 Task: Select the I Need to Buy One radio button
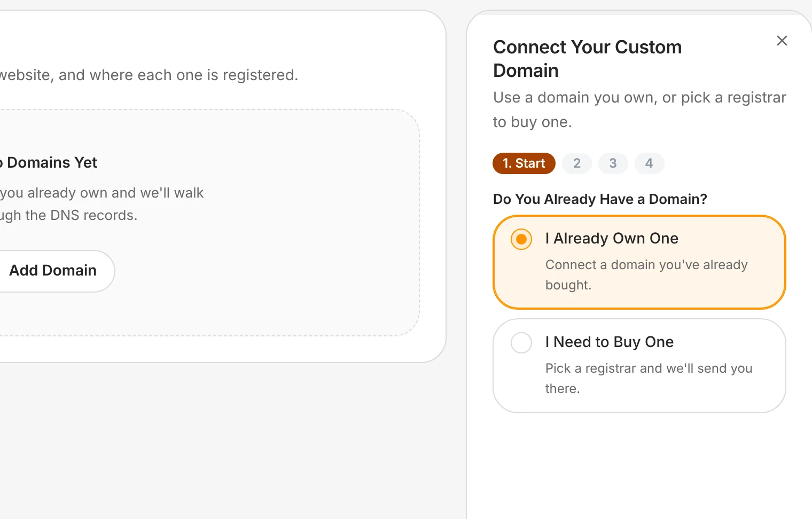tap(521, 343)
